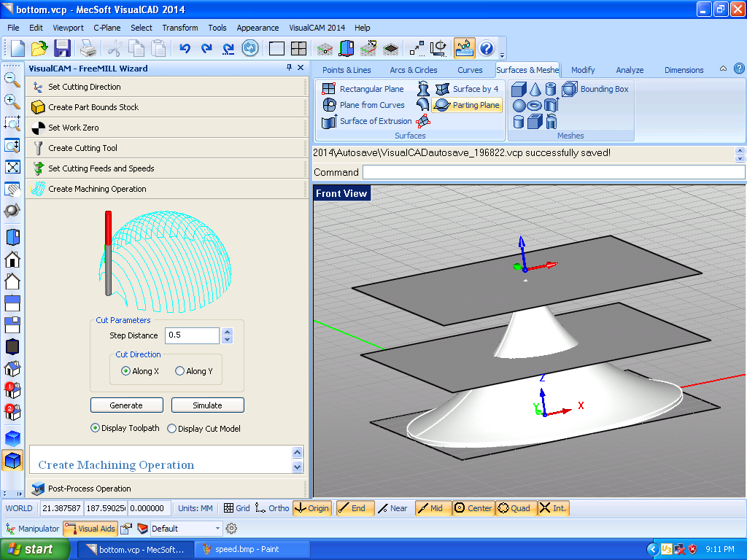The height and width of the screenshot is (560, 747).
Task: Click the Print icon
Action: point(88,48)
